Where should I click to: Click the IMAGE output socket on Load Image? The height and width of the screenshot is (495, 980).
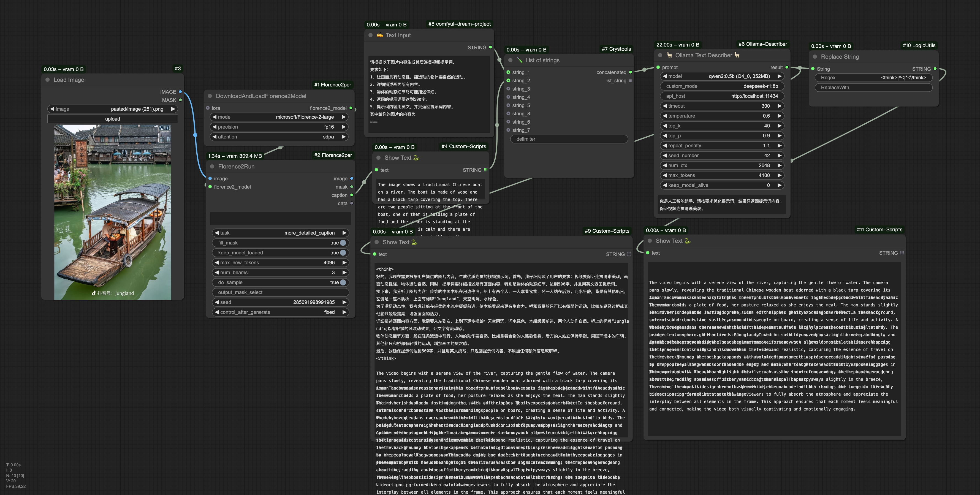180,92
